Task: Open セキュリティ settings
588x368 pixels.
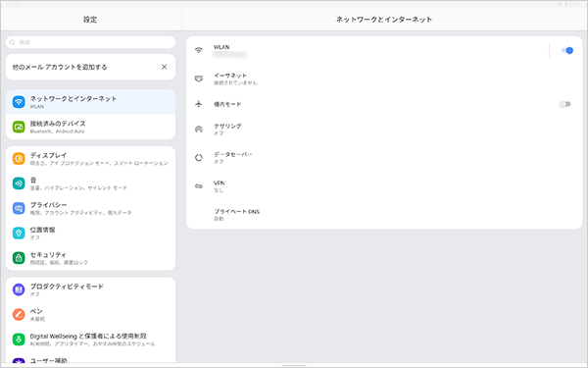Action: click(x=90, y=258)
